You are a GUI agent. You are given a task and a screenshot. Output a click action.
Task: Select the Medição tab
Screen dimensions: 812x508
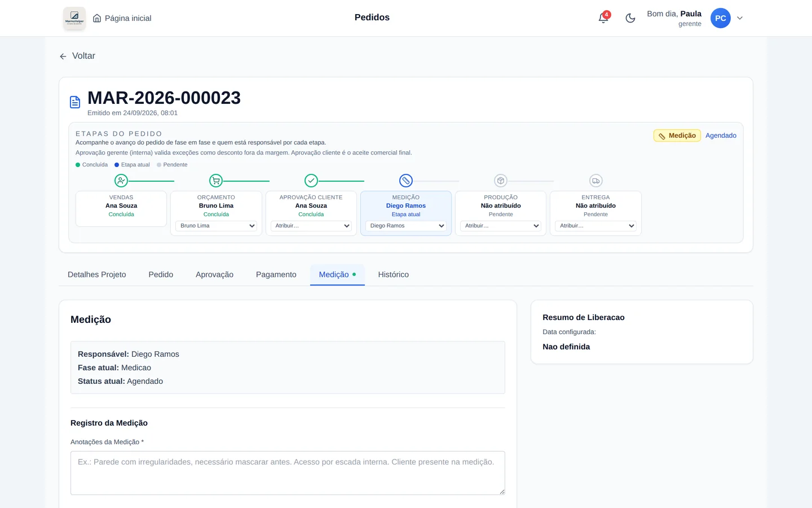point(337,275)
